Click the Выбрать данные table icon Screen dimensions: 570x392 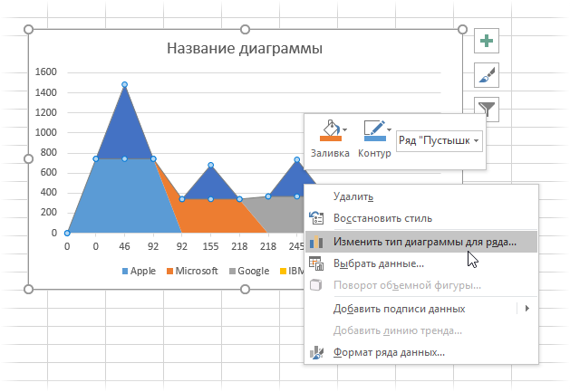316,263
